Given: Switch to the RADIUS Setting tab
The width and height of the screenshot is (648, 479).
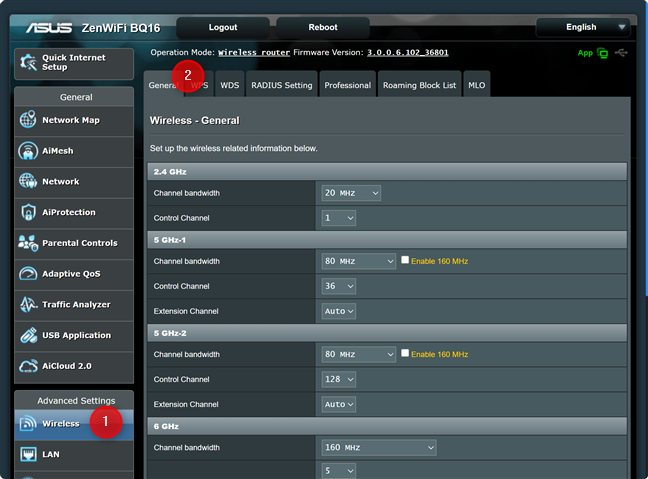Looking at the screenshot, I should [282, 85].
